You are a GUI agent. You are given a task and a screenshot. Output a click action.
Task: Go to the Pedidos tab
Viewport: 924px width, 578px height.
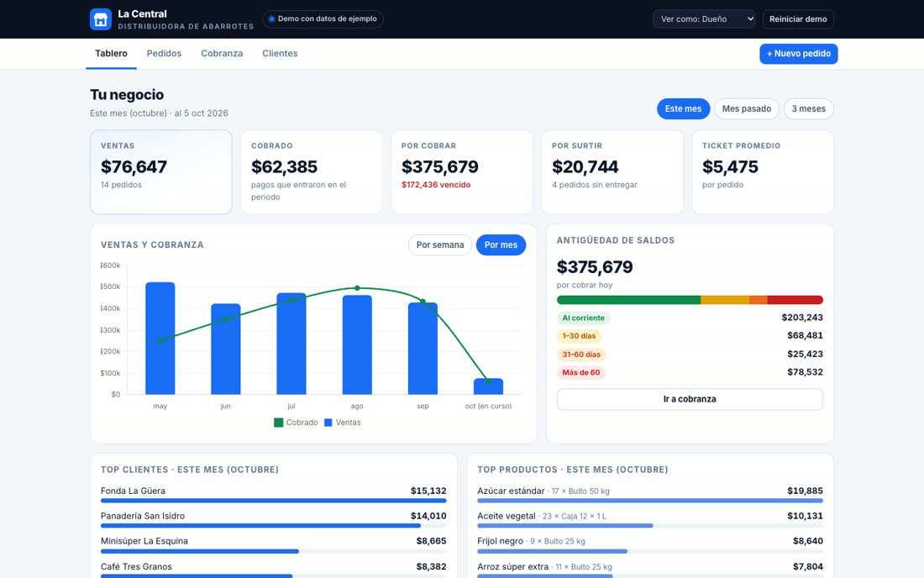coord(164,54)
